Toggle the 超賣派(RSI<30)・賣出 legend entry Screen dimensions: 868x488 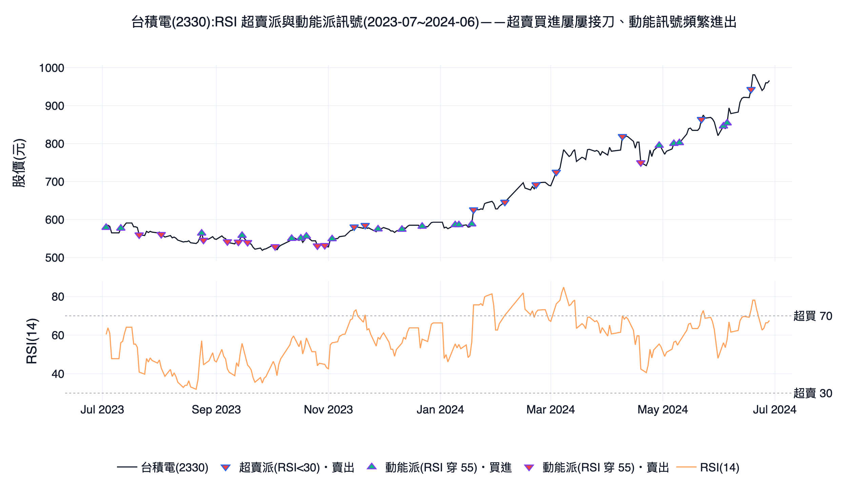pyautogui.click(x=287, y=467)
